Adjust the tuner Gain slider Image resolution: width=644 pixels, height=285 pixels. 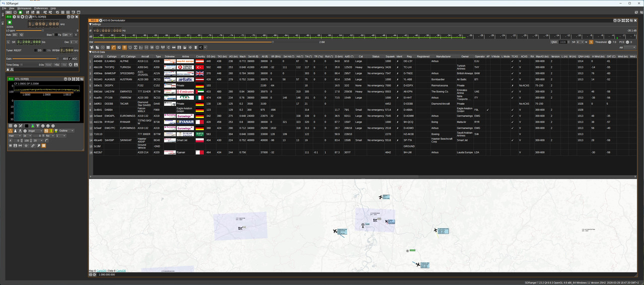pyautogui.click(x=36, y=58)
